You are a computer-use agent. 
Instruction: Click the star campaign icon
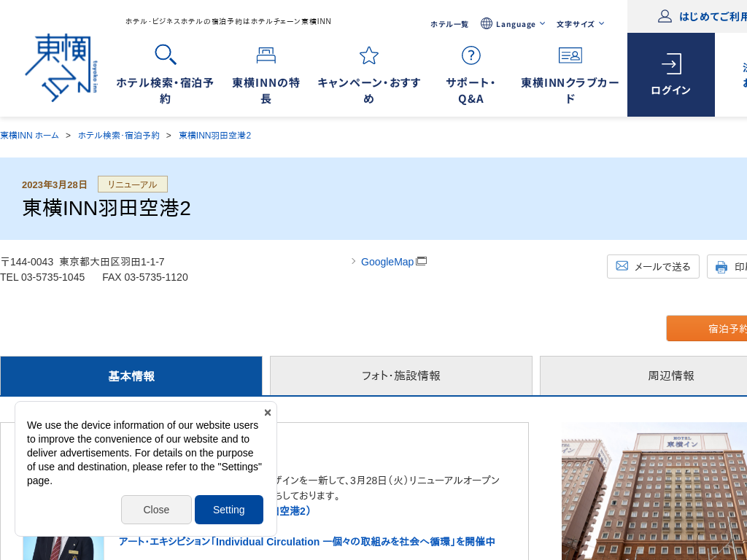[x=368, y=55]
